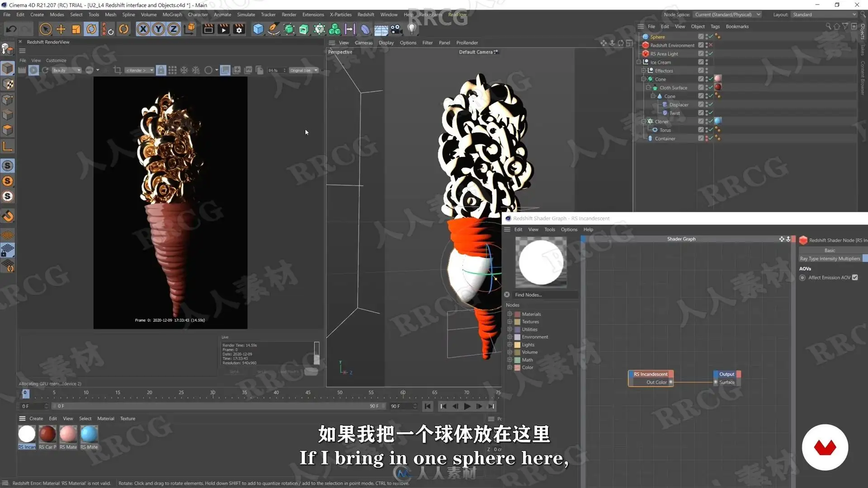
Task: Toggle the RenderView camera lock icon
Action: tap(160, 70)
